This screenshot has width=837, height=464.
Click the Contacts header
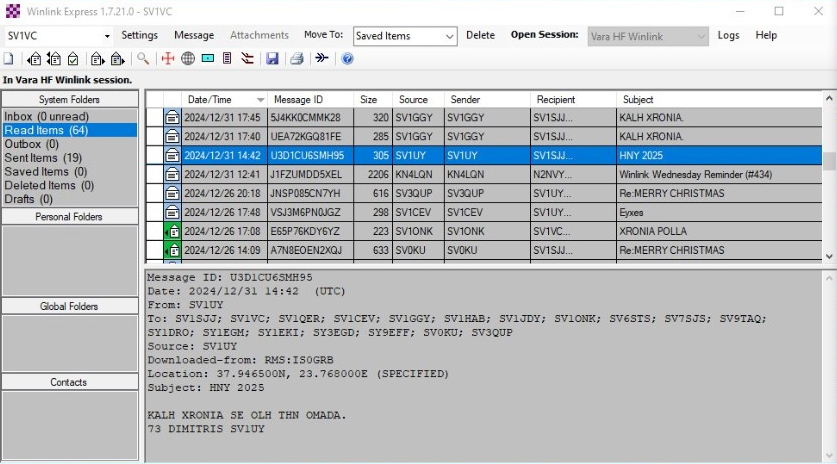pyautogui.click(x=69, y=382)
